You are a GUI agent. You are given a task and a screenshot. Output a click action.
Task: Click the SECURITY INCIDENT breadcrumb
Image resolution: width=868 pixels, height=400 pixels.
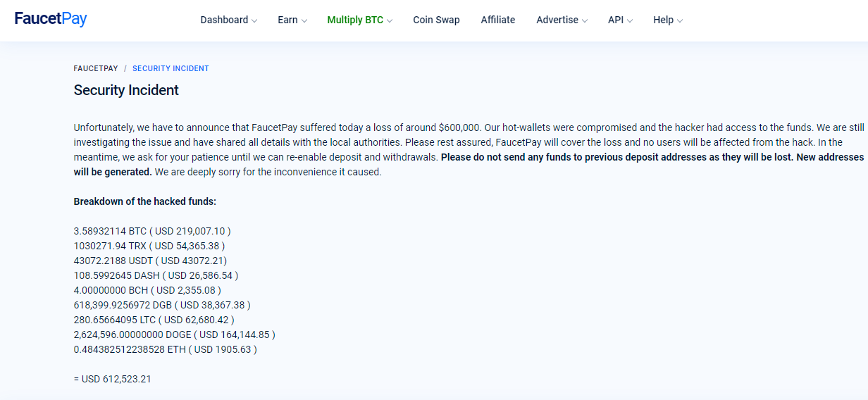[x=170, y=68]
